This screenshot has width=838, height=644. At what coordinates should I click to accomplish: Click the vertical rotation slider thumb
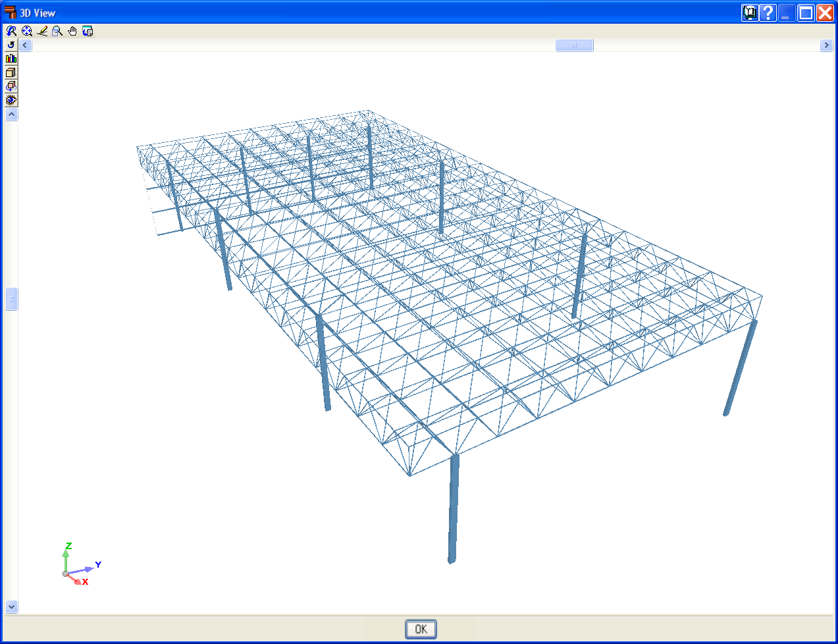(11, 299)
